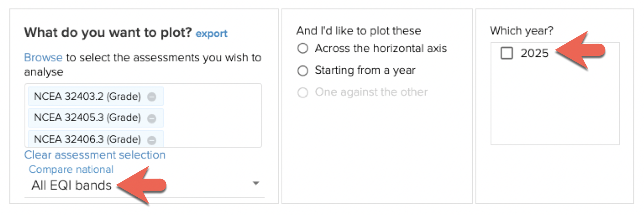This screenshot has width=644, height=215.
Task: Select One against the other radio button
Action: point(303,93)
